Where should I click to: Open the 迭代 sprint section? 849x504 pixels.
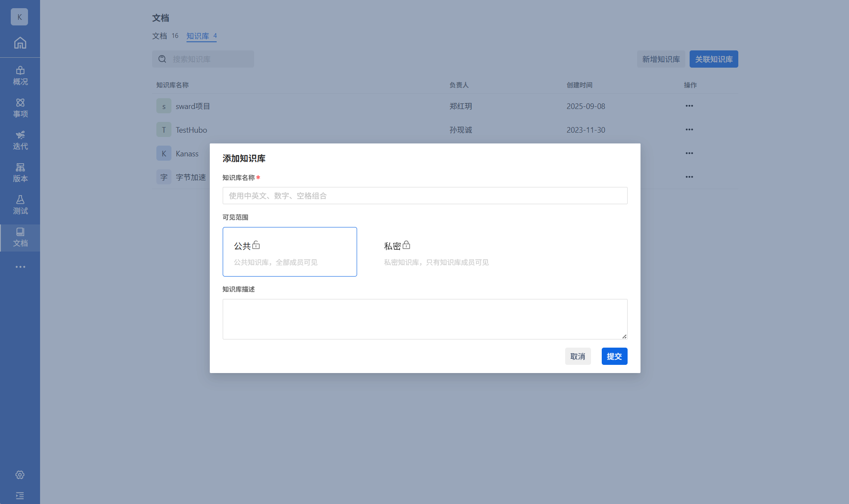[x=20, y=140]
